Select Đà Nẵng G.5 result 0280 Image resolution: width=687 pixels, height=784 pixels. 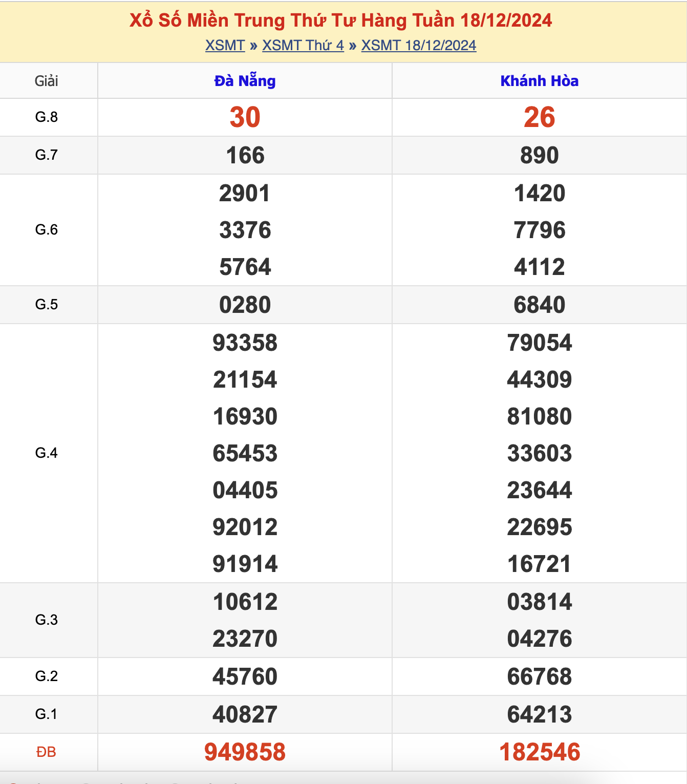click(x=245, y=305)
